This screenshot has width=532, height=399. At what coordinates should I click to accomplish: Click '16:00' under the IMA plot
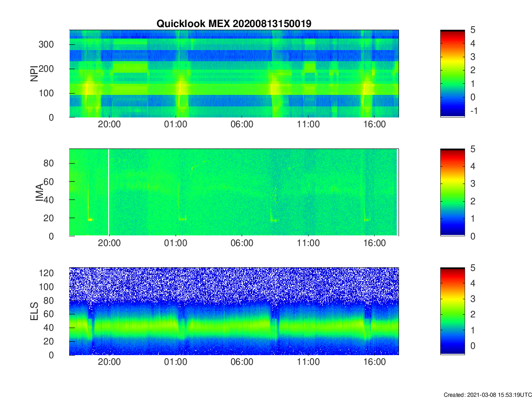point(375,243)
